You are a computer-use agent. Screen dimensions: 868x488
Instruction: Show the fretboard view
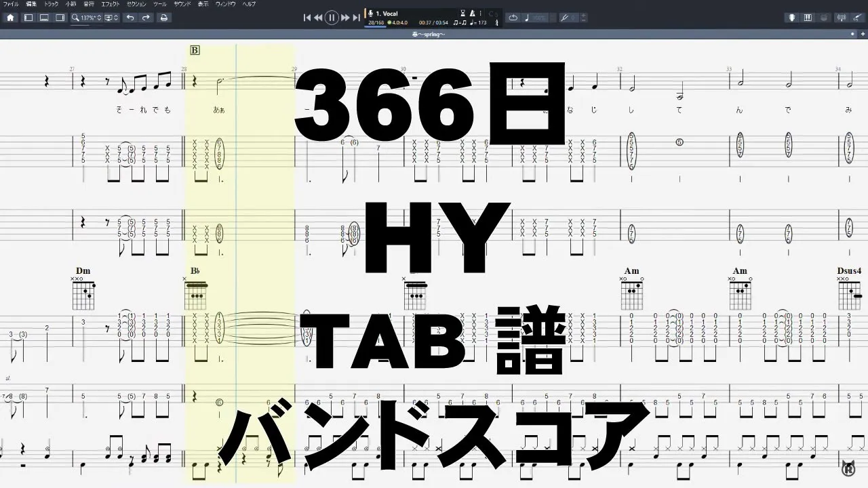[792, 18]
